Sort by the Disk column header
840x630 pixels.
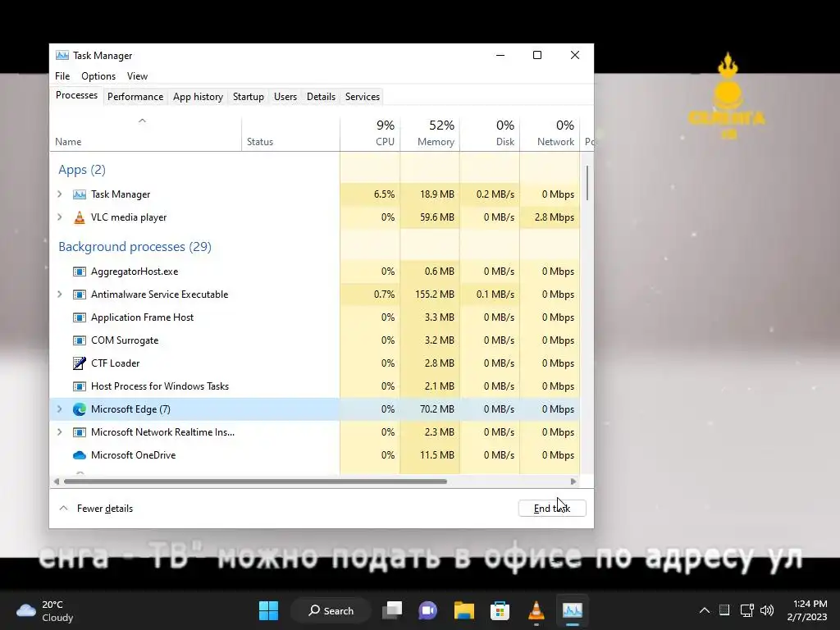pos(490,134)
